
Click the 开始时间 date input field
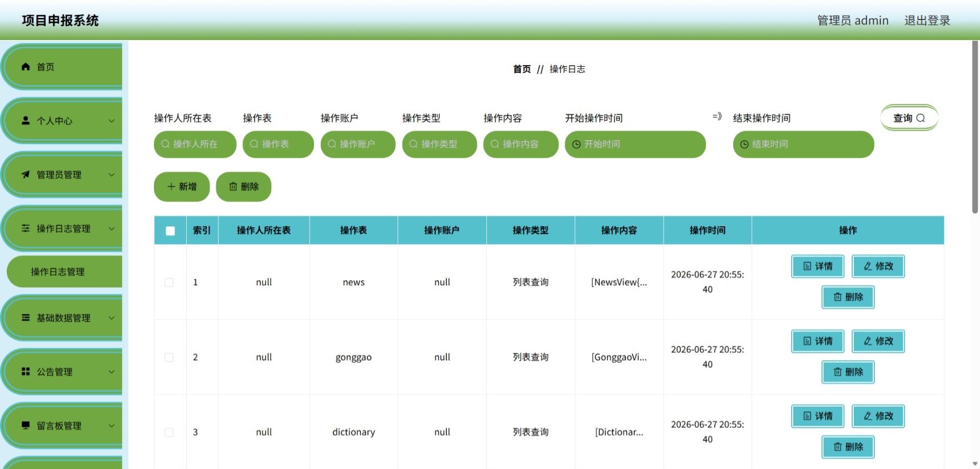point(635,144)
